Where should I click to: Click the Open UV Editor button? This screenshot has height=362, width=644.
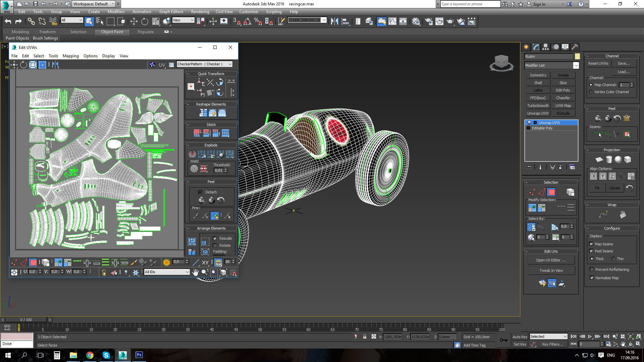[551, 260]
